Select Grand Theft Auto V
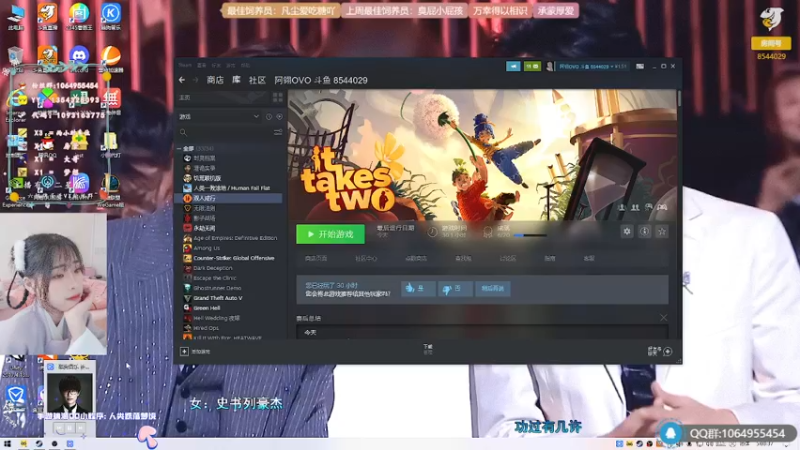Screen dimensions: 800x450 [x=218, y=298]
